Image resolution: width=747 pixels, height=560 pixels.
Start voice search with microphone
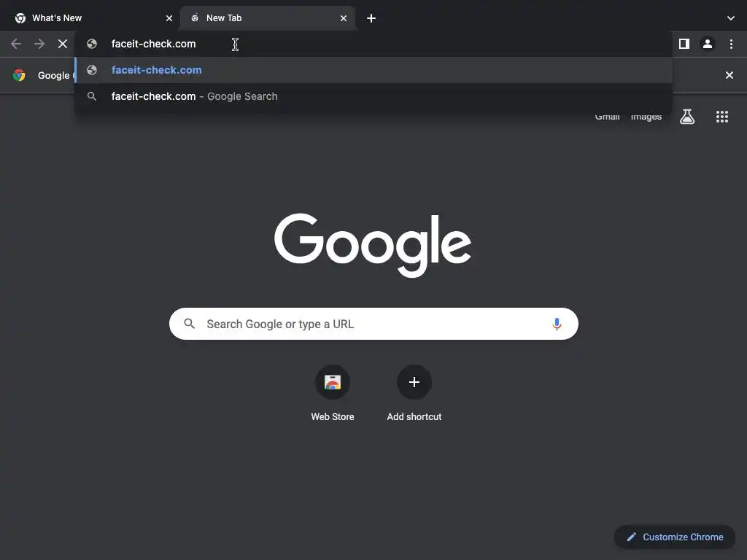pyautogui.click(x=557, y=324)
